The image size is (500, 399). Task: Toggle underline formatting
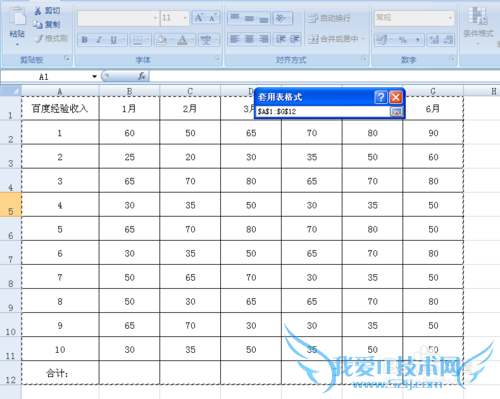pyautogui.click(x=113, y=40)
